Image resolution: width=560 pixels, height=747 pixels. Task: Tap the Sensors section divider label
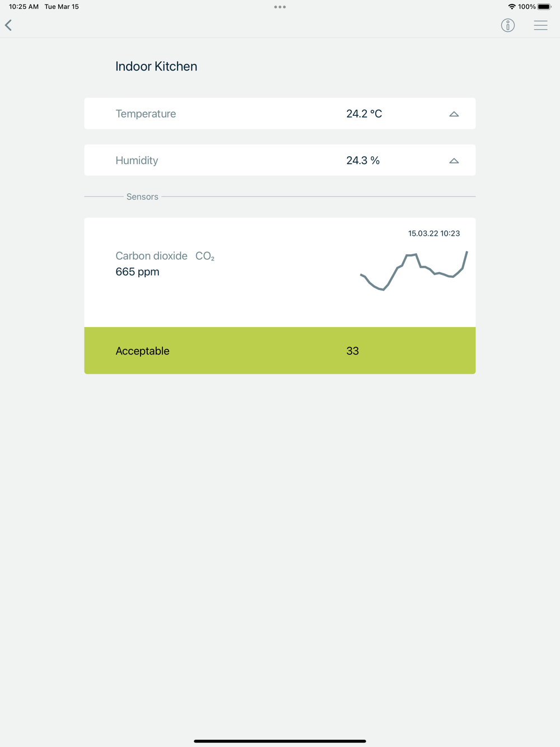(142, 197)
